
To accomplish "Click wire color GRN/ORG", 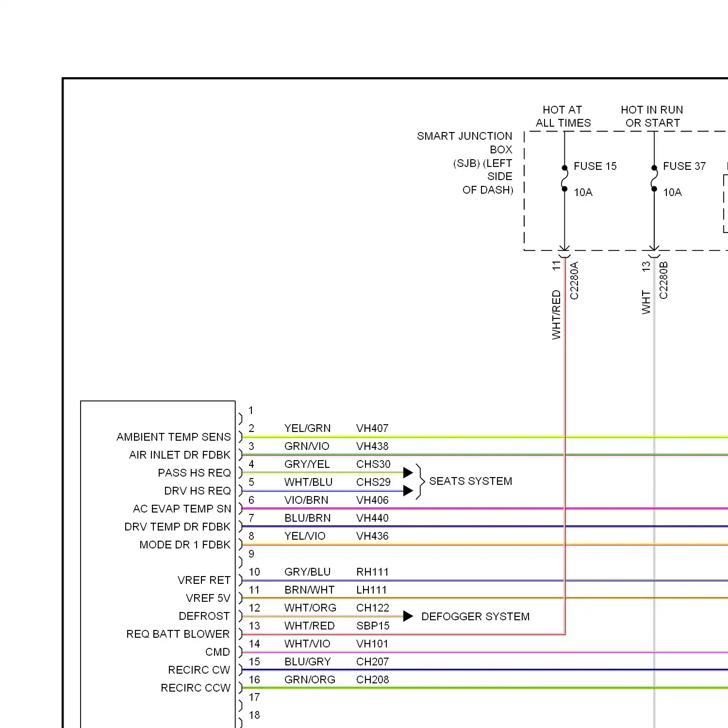I will (x=310, y=679).
